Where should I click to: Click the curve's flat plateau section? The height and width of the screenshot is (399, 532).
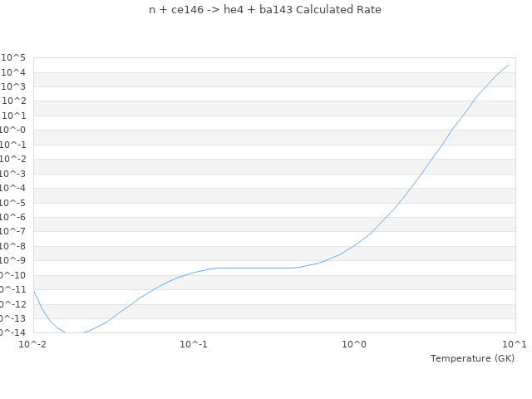[254, 268]
